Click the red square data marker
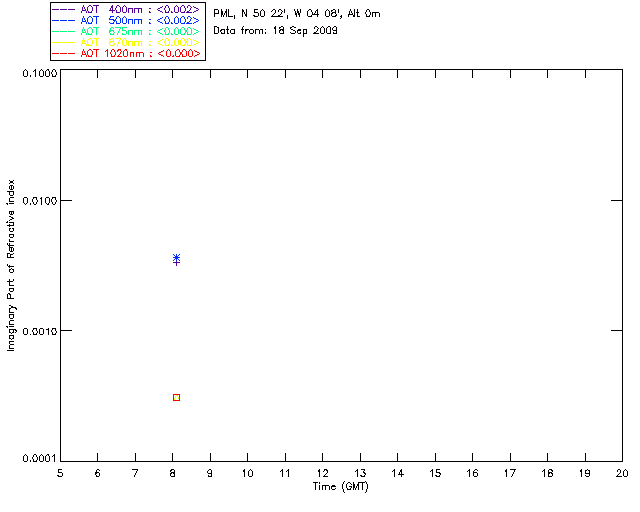Viewport: 640px width, 512px height. (x=176, y=397)
